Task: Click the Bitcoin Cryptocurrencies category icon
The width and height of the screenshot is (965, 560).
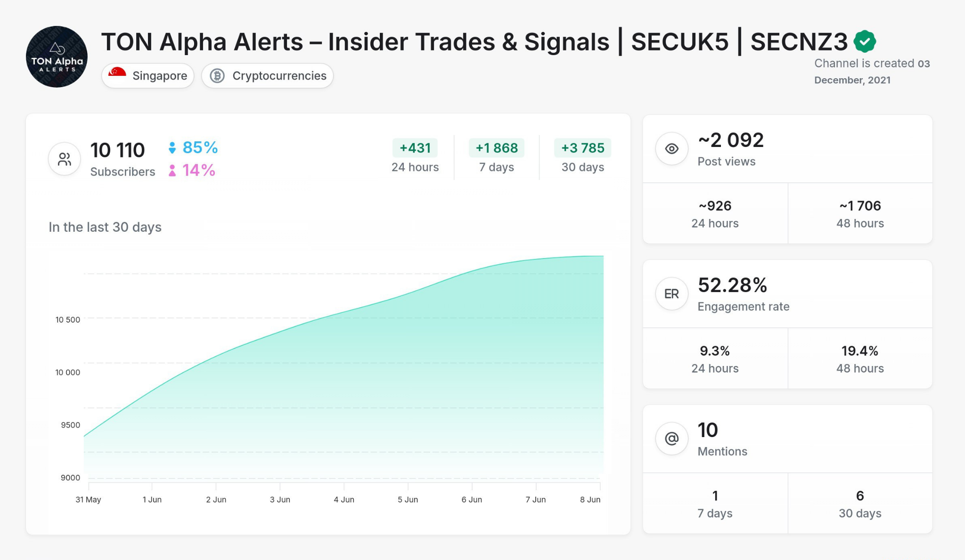Action: 217,76
